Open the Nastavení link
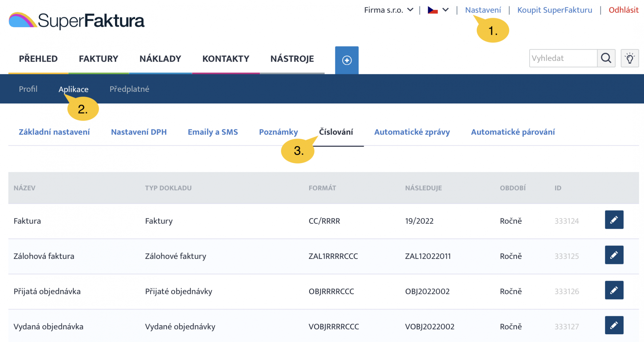Screen dimensions: 644x342 pos(483,10)
